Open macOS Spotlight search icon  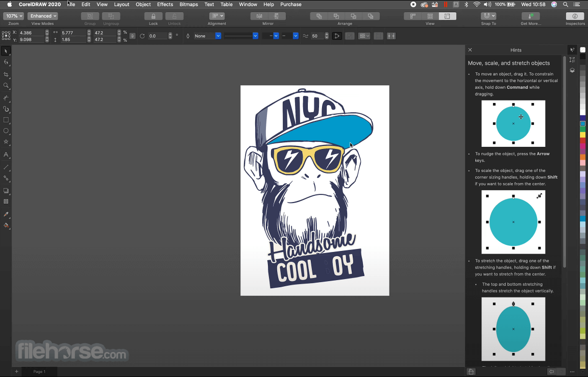click(566, 5)
